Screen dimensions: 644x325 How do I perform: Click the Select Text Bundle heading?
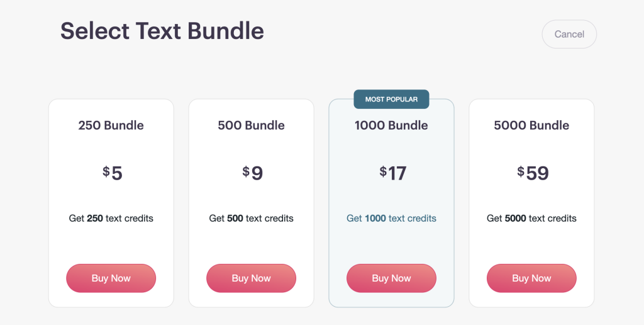pos(162,31)
